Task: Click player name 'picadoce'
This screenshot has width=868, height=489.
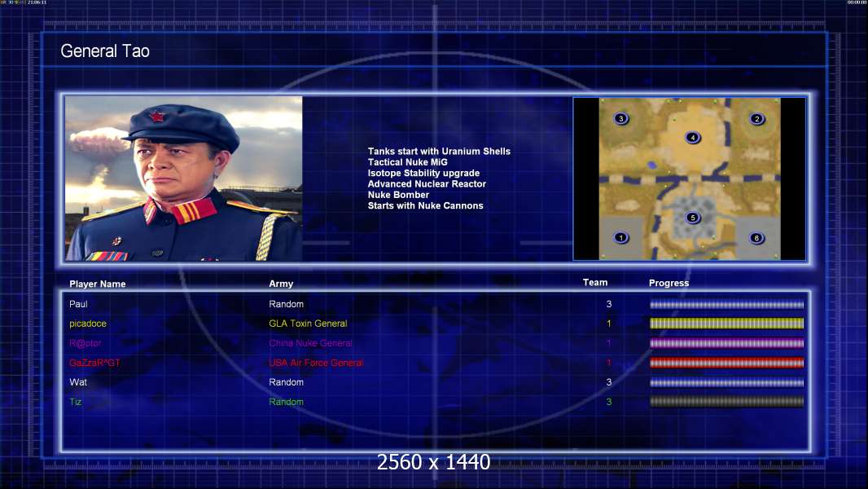Action: 88,324
